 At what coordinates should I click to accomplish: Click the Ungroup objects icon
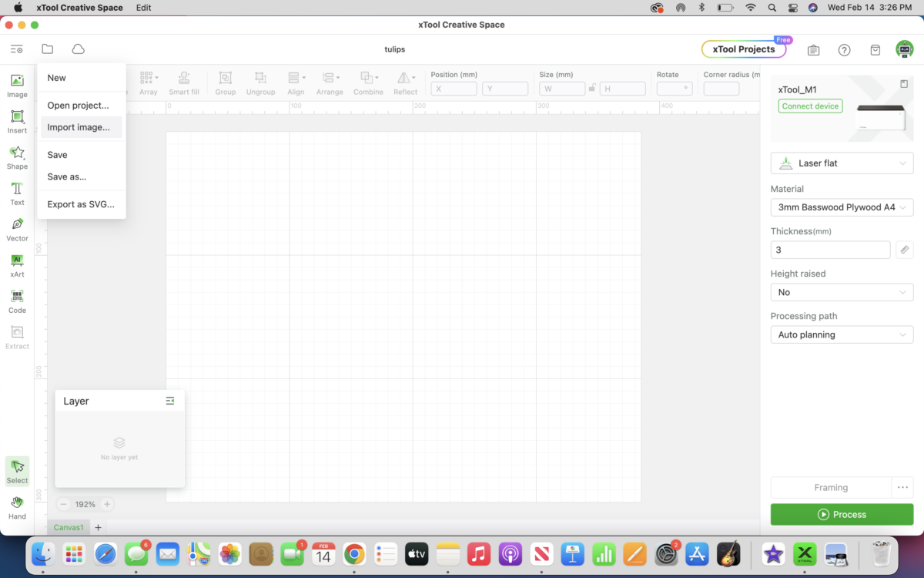[x=261, y=83]
